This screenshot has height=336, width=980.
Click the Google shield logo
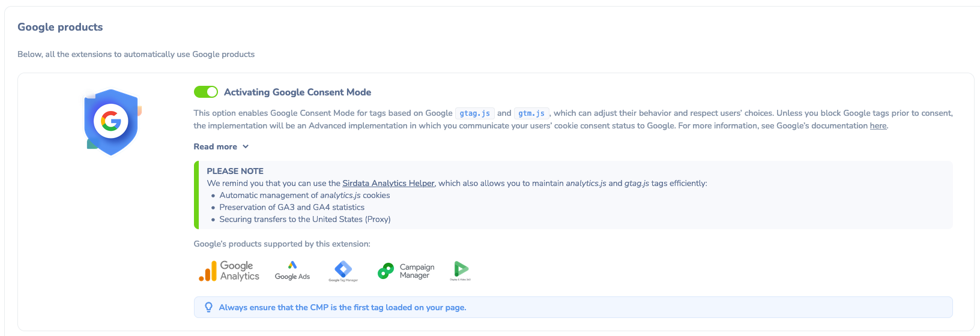(112, 122)
